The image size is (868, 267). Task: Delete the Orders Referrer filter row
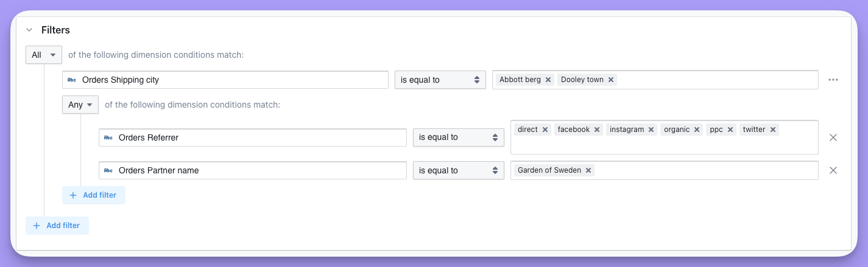[833, 137]
